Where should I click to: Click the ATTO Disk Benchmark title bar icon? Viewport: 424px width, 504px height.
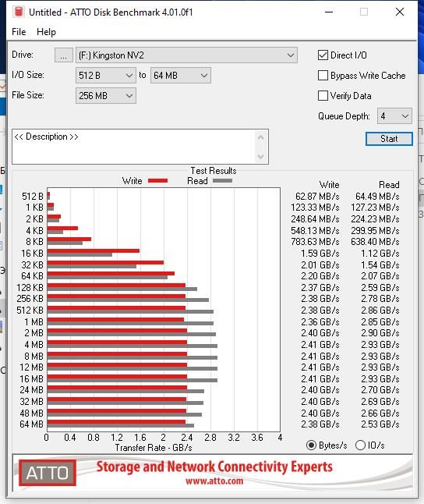[x=19, y=12]
